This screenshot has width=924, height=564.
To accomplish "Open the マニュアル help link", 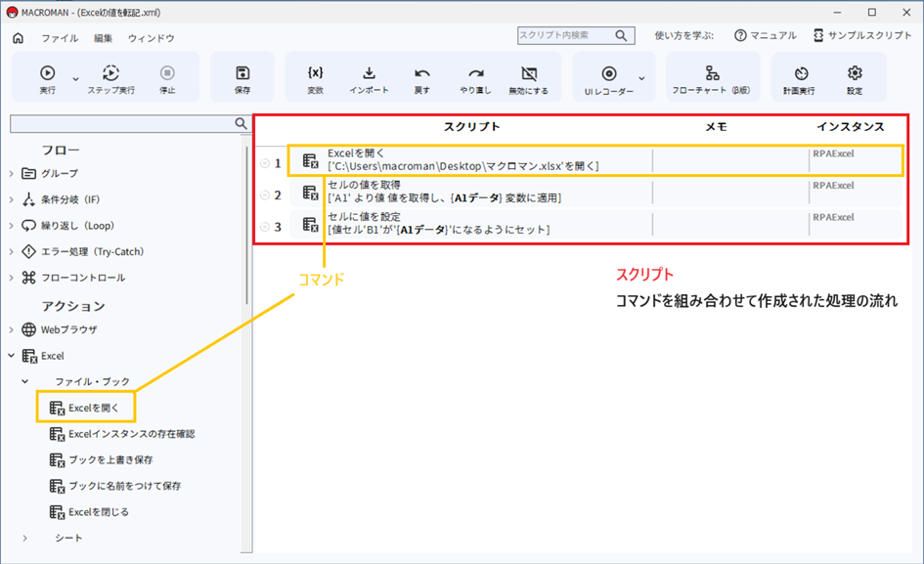I will coord(766,35).
